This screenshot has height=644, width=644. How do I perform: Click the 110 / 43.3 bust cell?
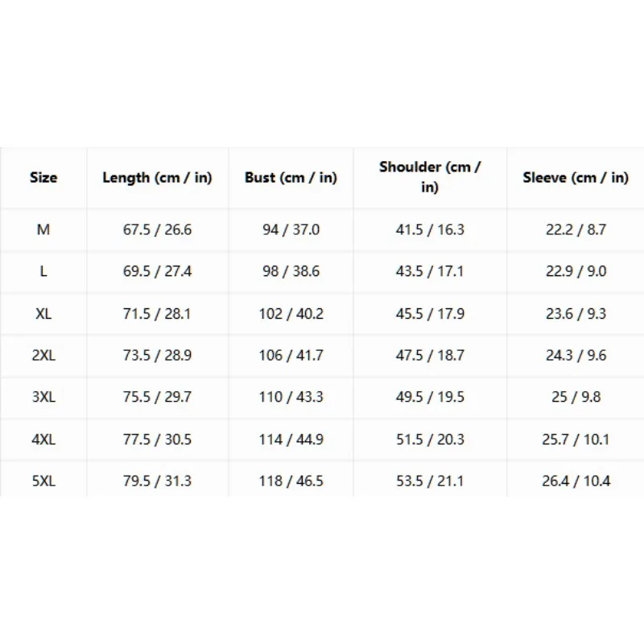tap(291, 397)
